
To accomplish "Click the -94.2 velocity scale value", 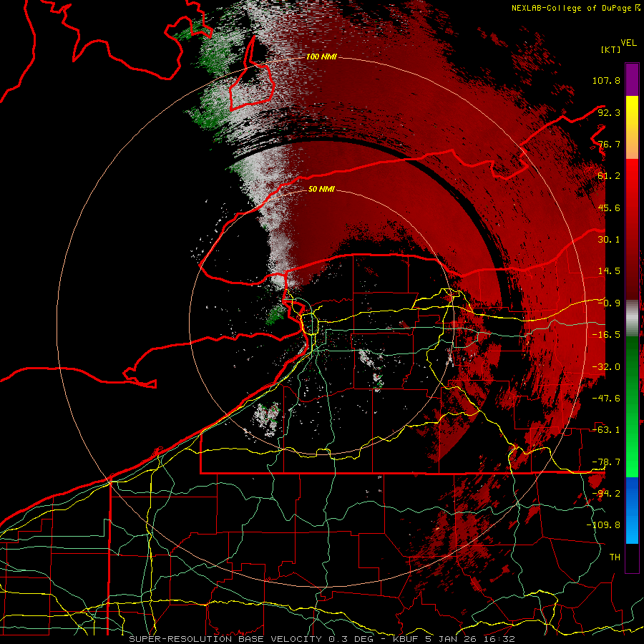I will click(x=606, y=494).
